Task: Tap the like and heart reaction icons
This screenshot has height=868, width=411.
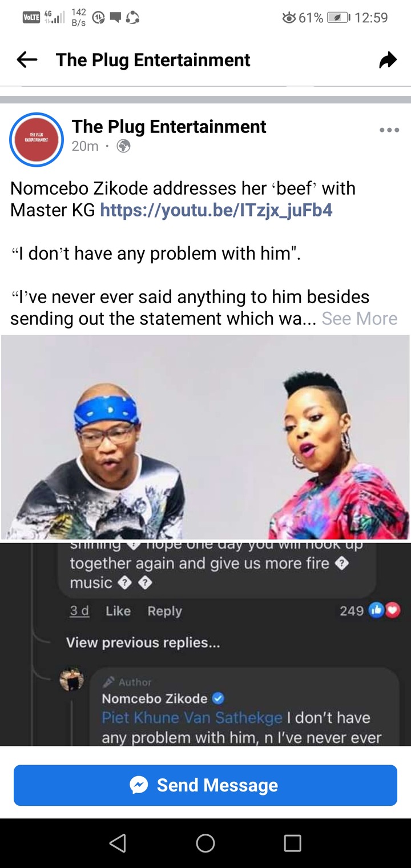Action: [385, 610]
